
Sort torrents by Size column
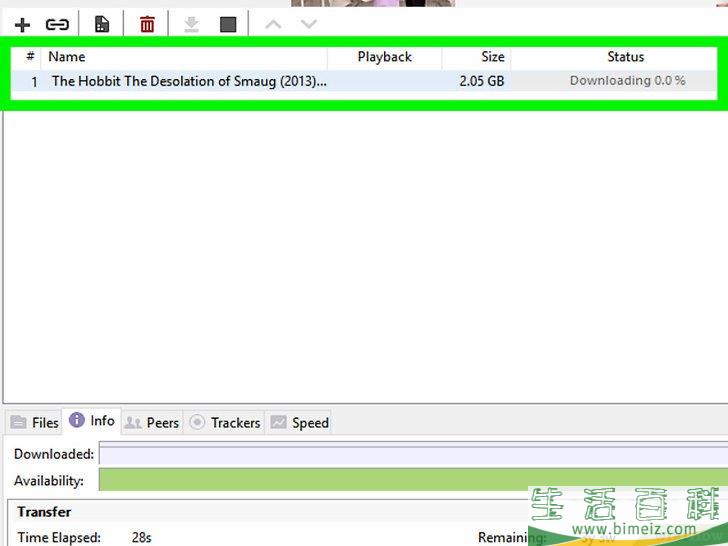coord(476,57)
